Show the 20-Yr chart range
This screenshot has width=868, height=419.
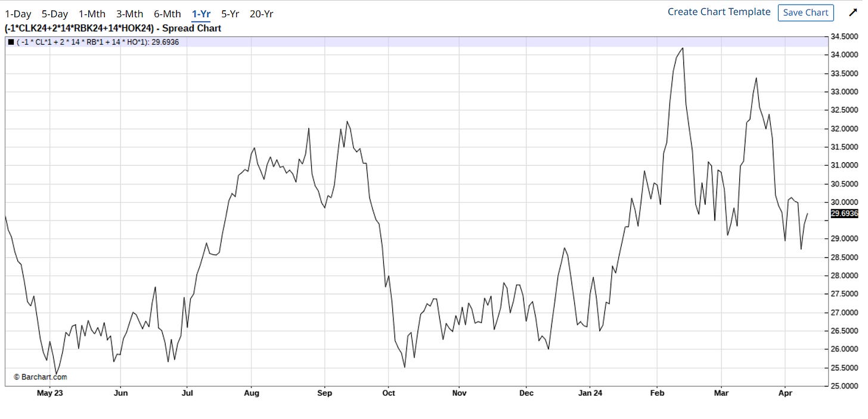click(x=261, y=14)
